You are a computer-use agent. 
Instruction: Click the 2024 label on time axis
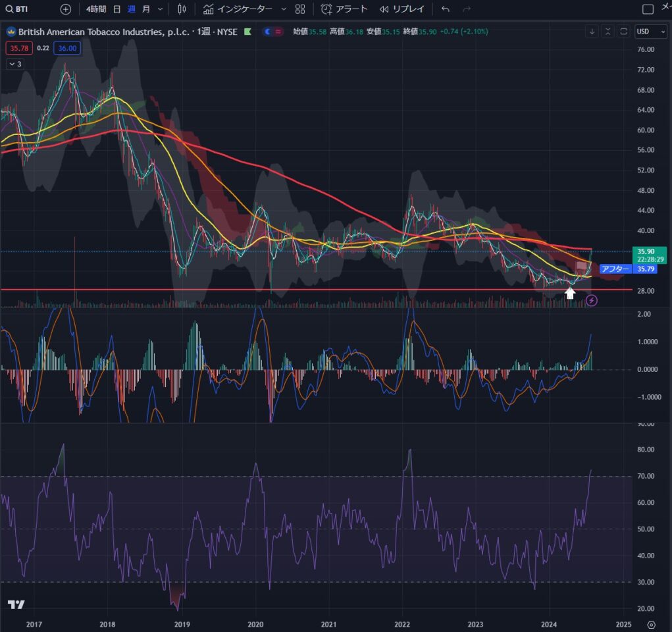(x=549, y=624)
